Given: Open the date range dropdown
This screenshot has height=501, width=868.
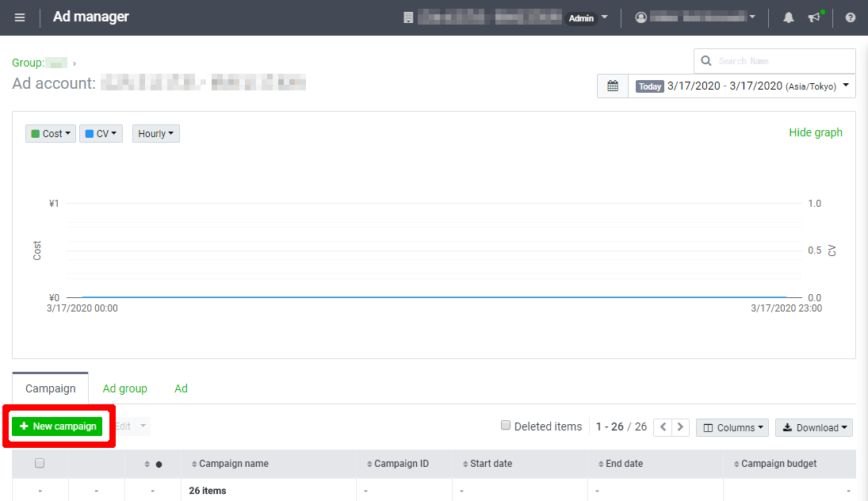Looking at the screenshot, I should (x=742, y=86).
